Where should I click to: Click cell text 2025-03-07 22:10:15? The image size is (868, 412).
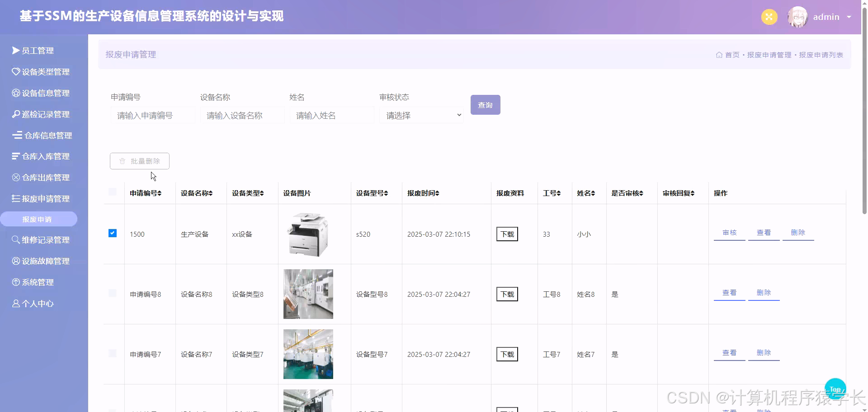point(439,234)
